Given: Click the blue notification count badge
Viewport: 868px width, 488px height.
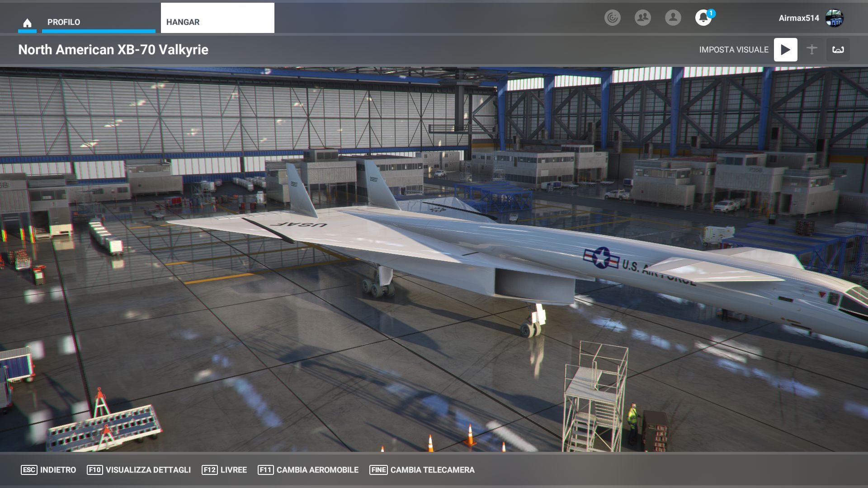Looking at the screenshot, I should point(711,13).
